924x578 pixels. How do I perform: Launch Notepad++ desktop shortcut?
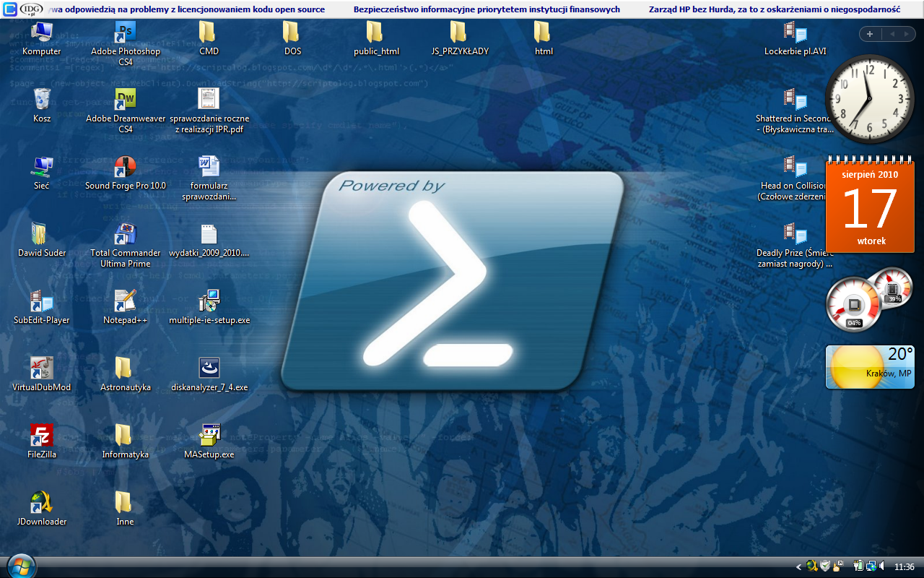[126, 307]
